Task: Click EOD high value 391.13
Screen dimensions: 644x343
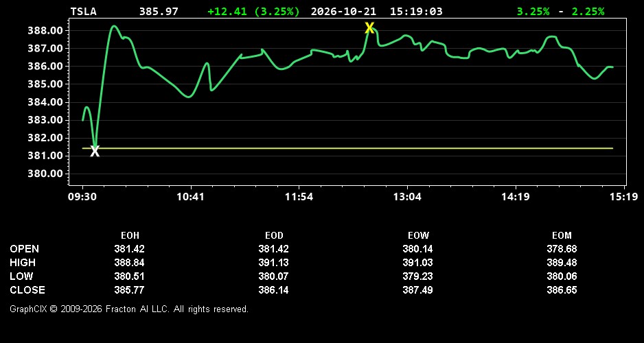Action: [x=273, y=263]
